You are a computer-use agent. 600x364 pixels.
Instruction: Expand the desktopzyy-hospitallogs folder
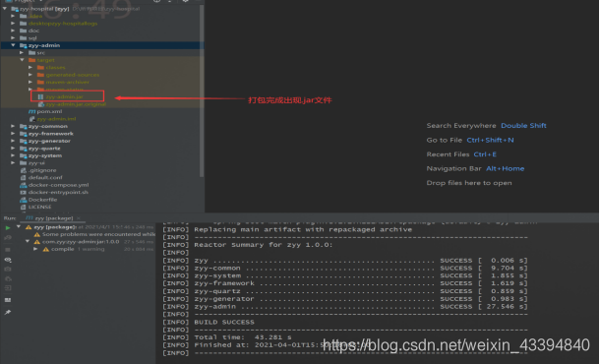[x=13, y=24]
